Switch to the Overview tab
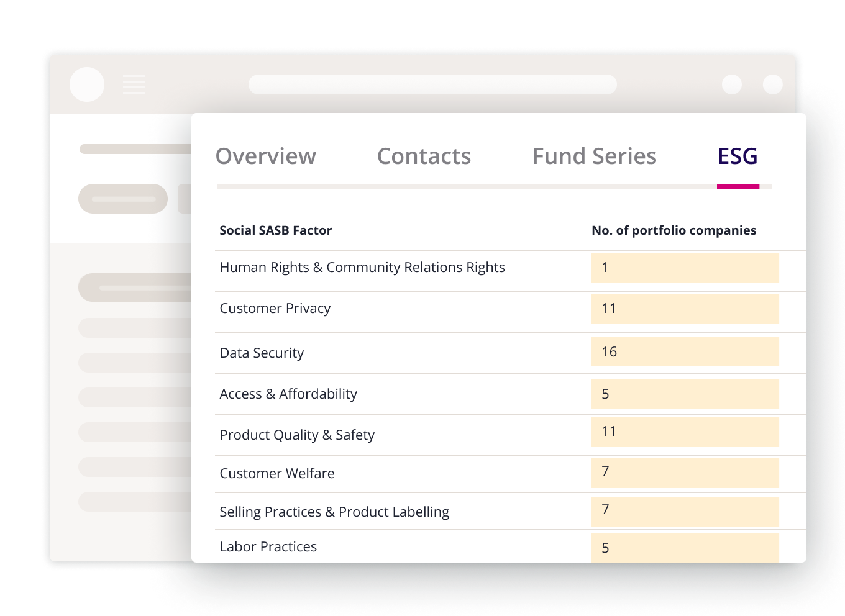Viewport: 845px width, 616px height. [x=266, y=156]
